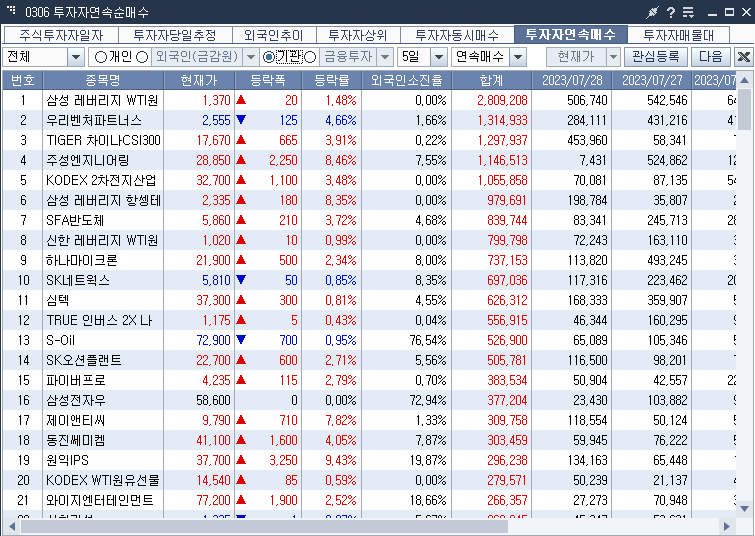This screenshot has height=536, width=755.
Task: Switch to the 투자자동시매수 tab
Action: point(456,35)
